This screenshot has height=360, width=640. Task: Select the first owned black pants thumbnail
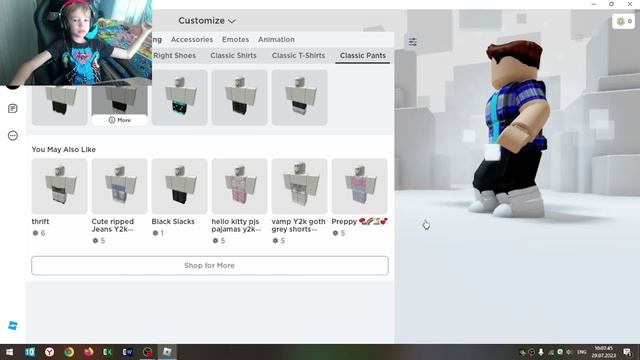point(60,105)
